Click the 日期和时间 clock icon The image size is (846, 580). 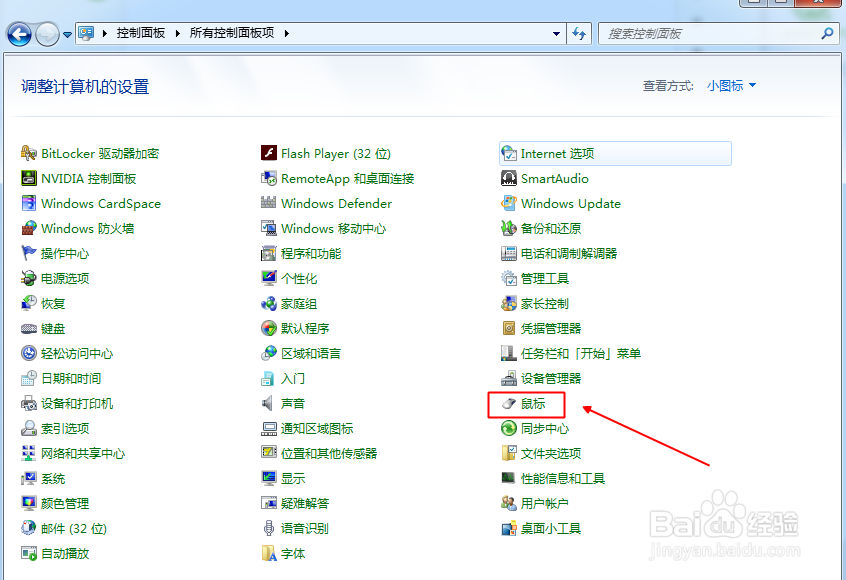[x=29, y=378]
